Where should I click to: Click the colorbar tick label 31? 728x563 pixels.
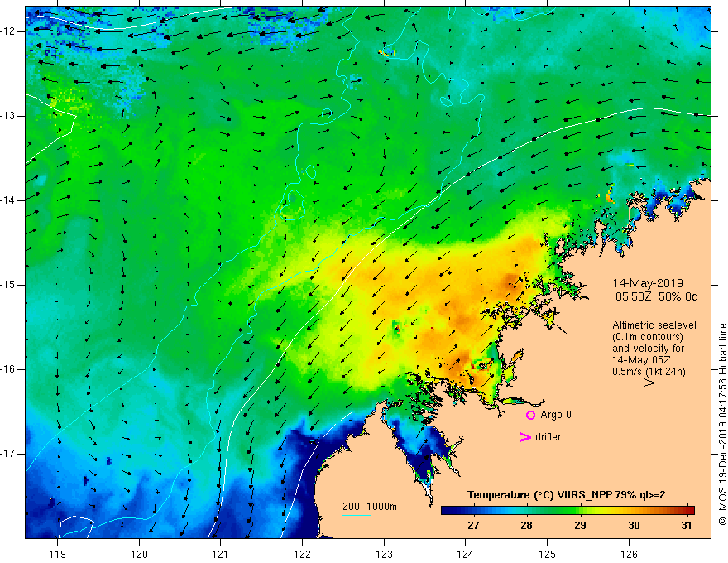[x=687, y=526]
